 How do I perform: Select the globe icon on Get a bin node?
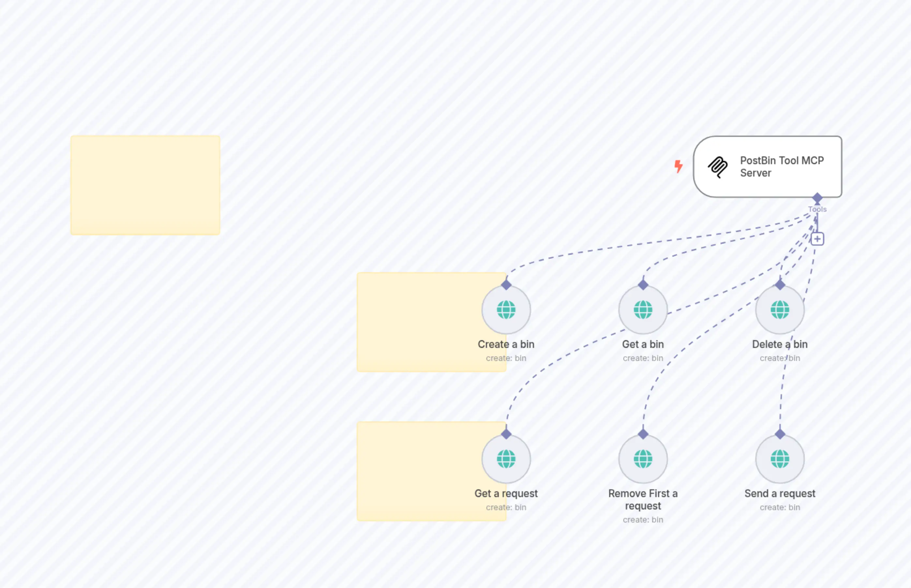(643, 310)
